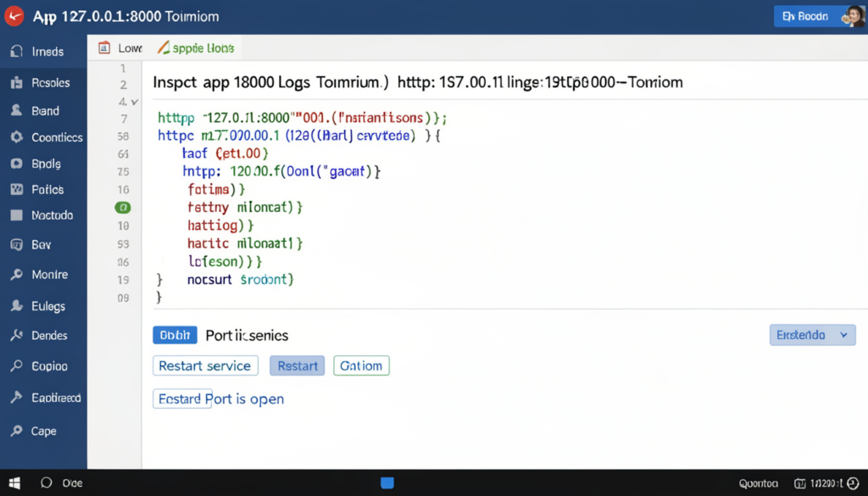Screen dimensions: 868x496
Task: Click the green-outlined Gatiom button
Action: [x=361, y=366]
